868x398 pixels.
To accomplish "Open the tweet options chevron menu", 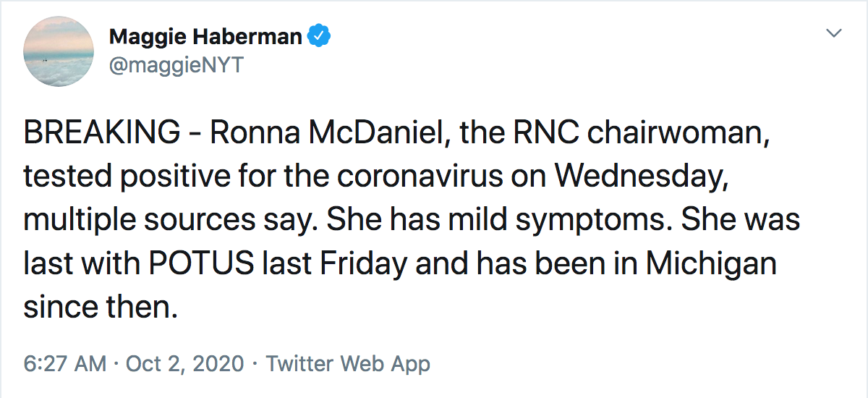I will tap(835, 33).
